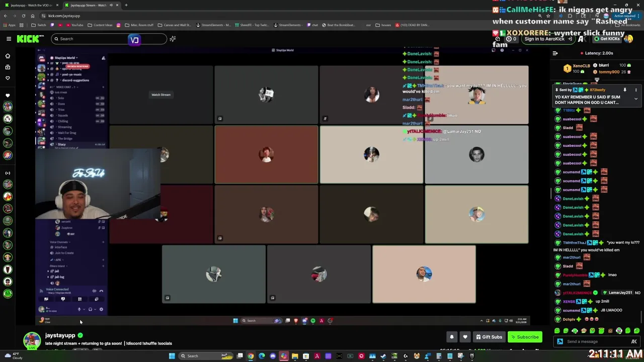
Task: Open YouTube bookmark
Action: click(74, 25)
